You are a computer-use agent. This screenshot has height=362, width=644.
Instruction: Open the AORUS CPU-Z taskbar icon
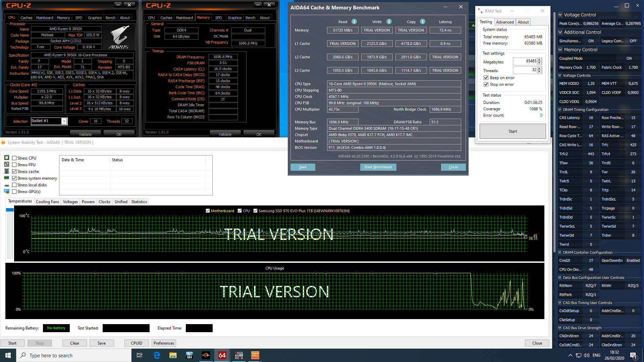[255, 355]
